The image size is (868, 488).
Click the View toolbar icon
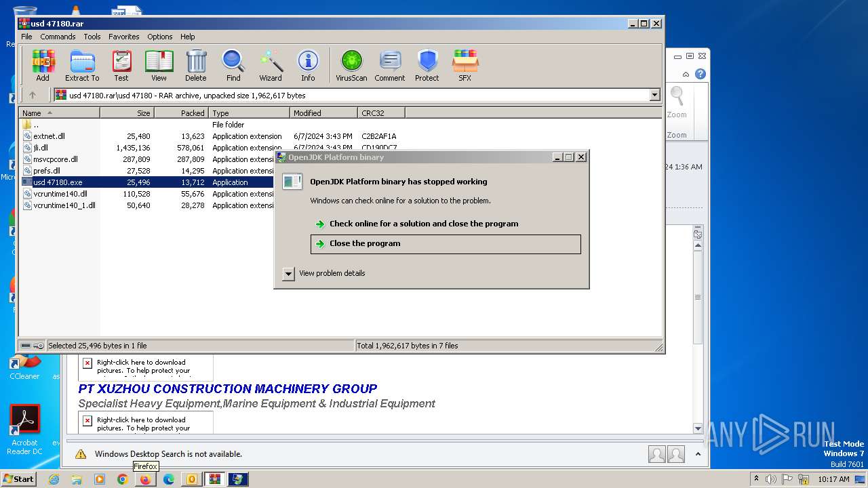[159, 66]
